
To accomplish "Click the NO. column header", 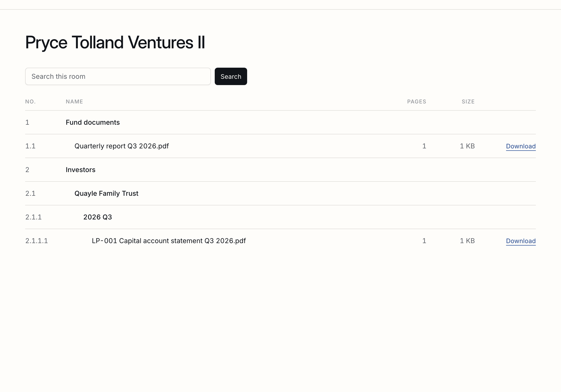I will click(30, 102).
